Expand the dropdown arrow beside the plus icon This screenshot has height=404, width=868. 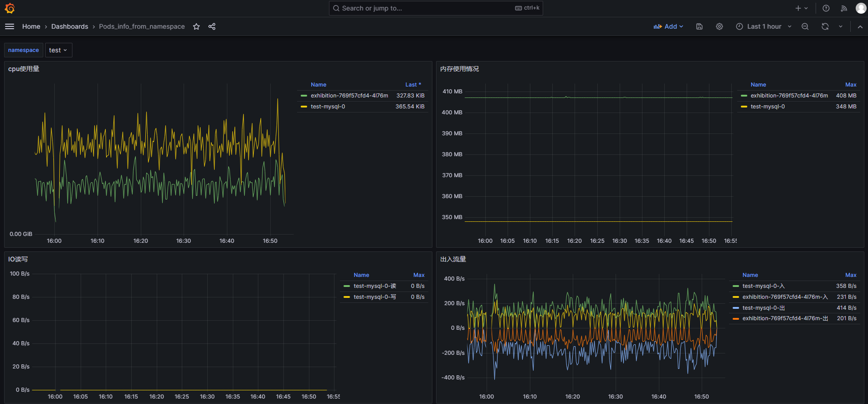pos(806,8)
